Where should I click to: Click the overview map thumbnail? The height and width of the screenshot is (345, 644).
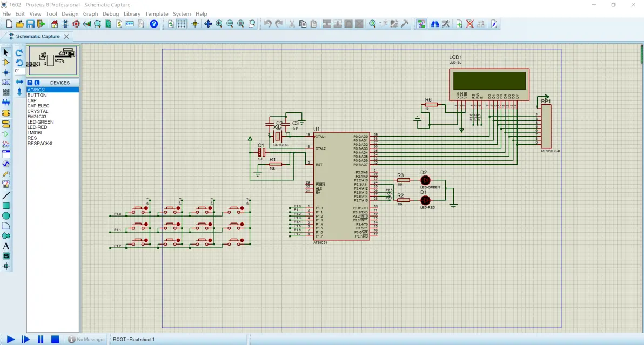(x=52, y=60)
